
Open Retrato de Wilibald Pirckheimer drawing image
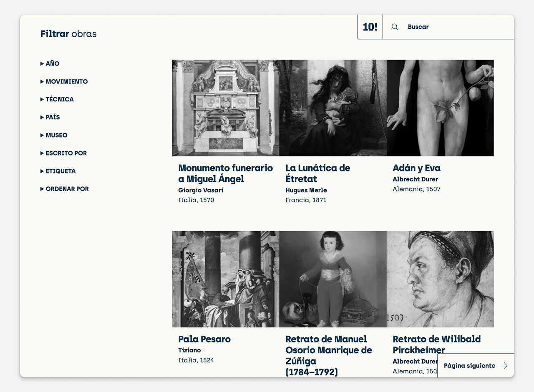coord(440,279)
